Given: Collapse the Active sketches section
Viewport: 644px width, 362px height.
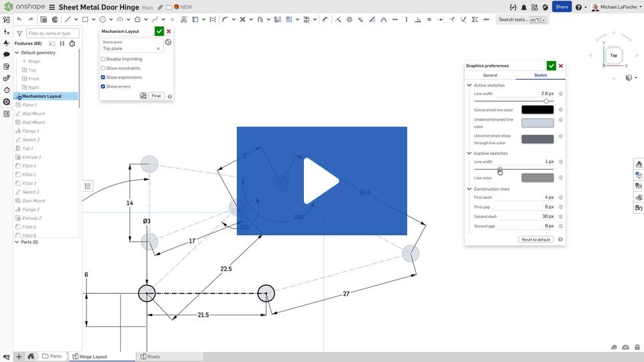Looking at the screenshot, I should pos(469,85).
